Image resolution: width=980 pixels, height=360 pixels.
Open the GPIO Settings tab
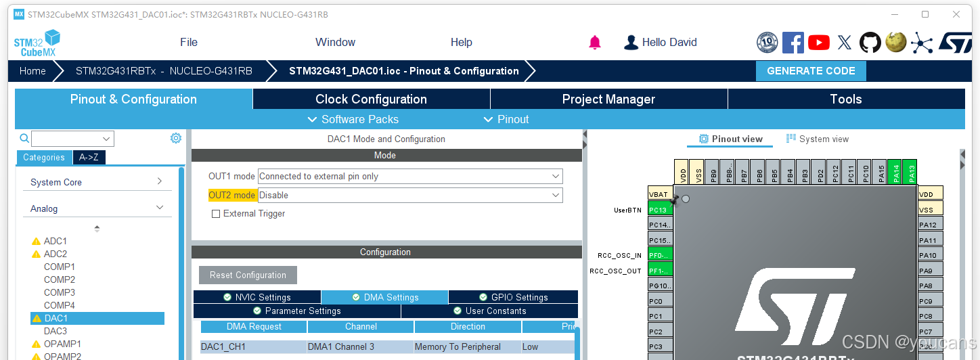[513, 297]
